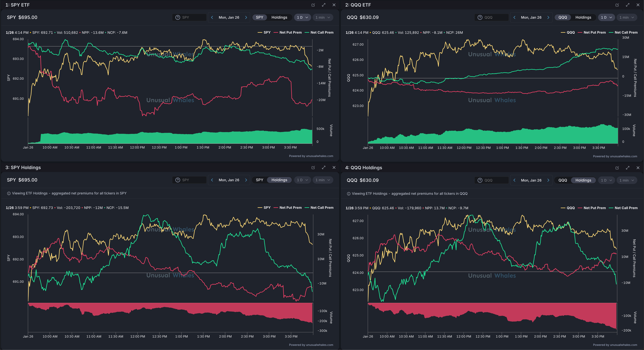Open 1 D dropdown in QQQ Holdings panel
This screenshot has width=644, height=350.
pos(606,180)
